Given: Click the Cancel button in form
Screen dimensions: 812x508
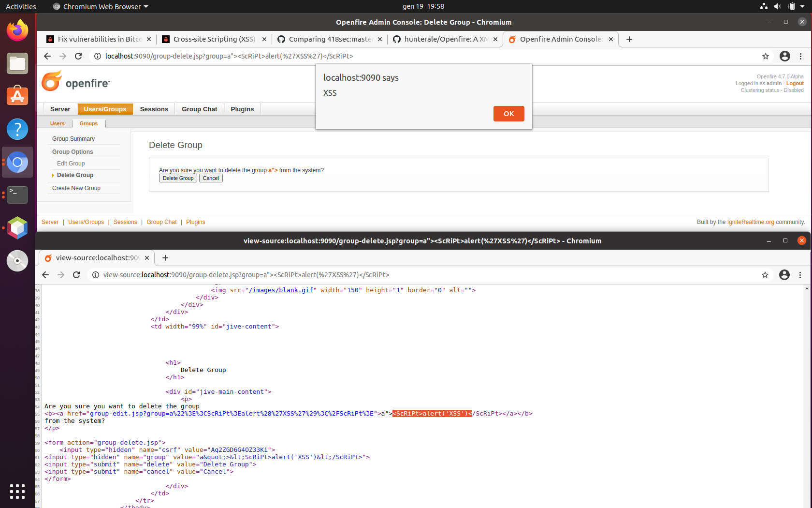Looking at the screenshot, I should click(x=211, y=179).
